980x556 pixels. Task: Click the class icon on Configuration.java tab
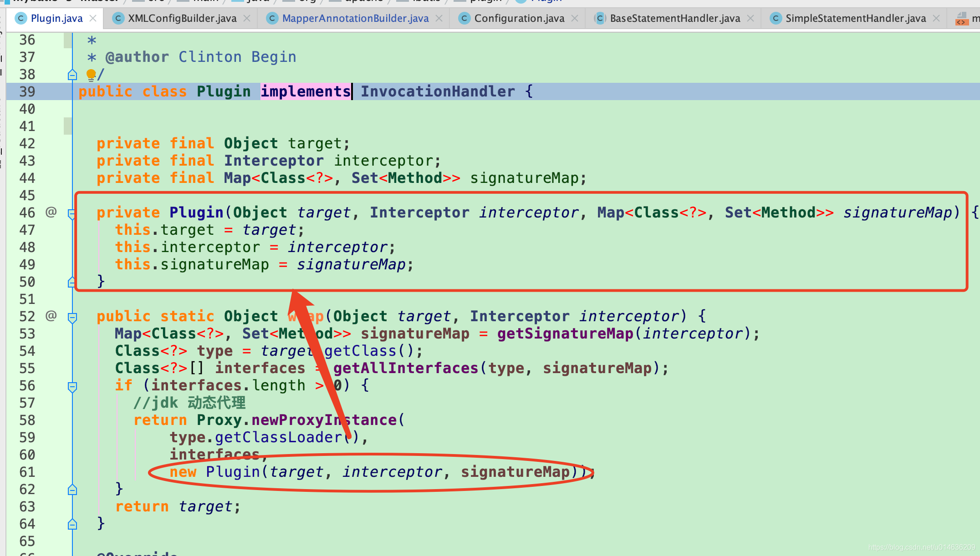click(x=464, y=18)
